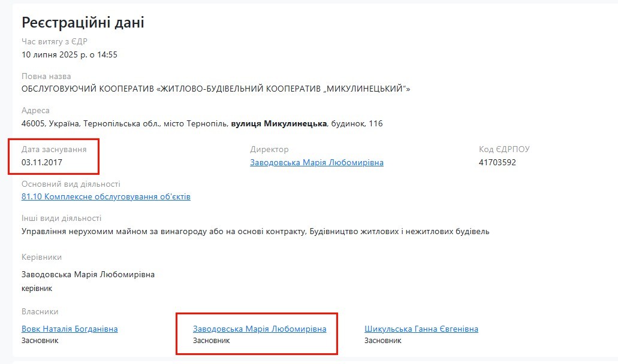Click the postal code 46005 in address
The image size is (618, 364).
[33, 123]
